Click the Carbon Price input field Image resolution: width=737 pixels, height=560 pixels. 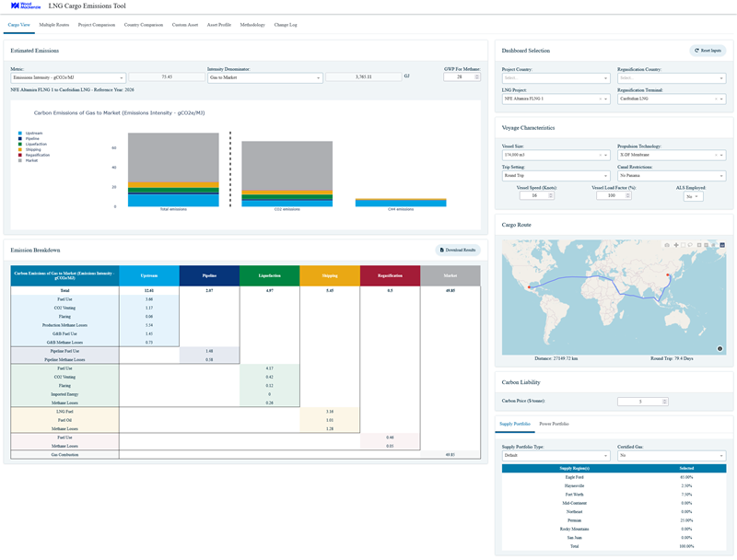(641, 402)
